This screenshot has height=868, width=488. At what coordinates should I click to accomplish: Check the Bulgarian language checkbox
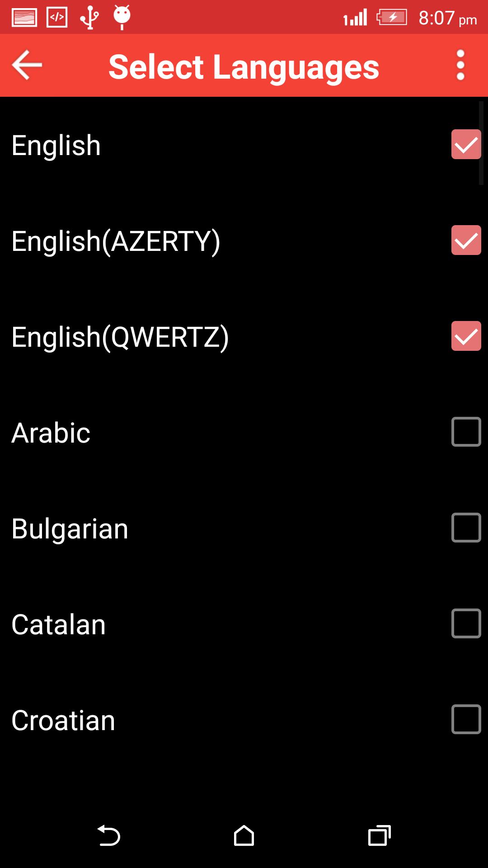click(x=466, y=528)
